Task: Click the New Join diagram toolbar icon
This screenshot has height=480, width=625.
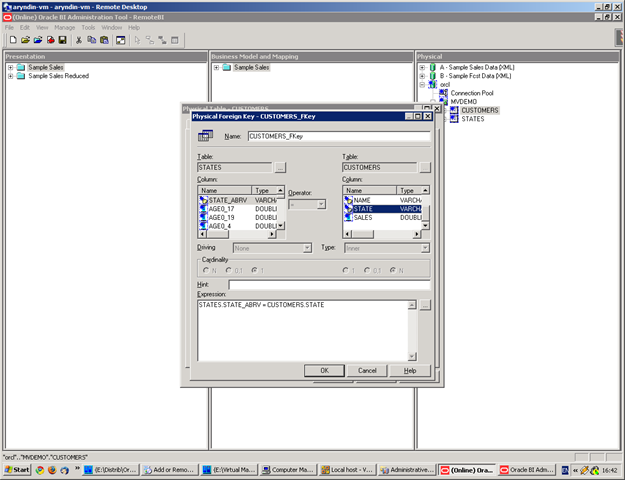Action: (x=150, y=40)
